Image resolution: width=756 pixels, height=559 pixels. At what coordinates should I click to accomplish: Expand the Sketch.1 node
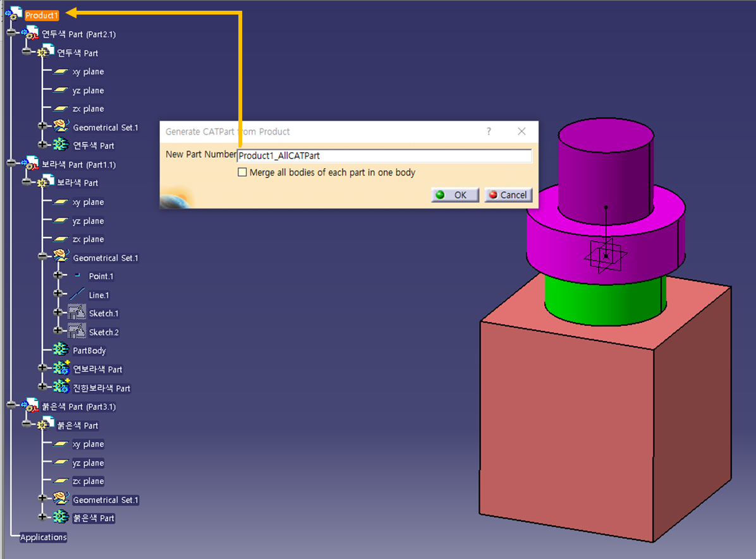click(58, 312)
